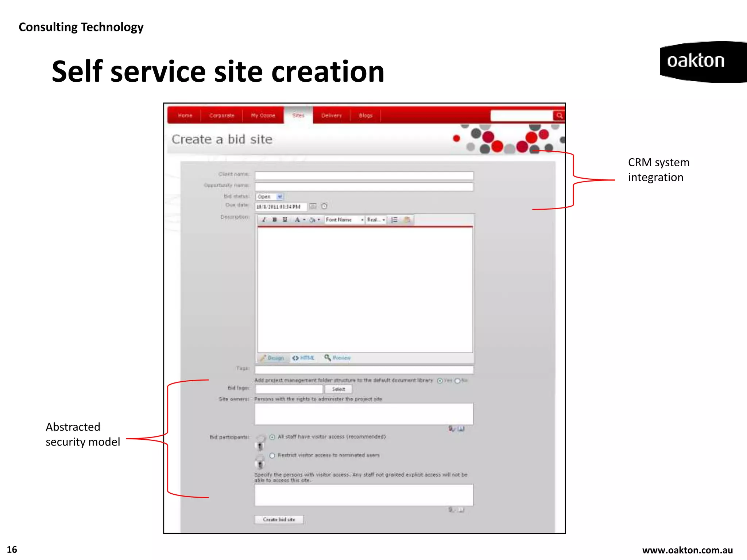Click the Select button for Bid logo
The width and height of the screenshot is (747, 560).
[338, 389]
